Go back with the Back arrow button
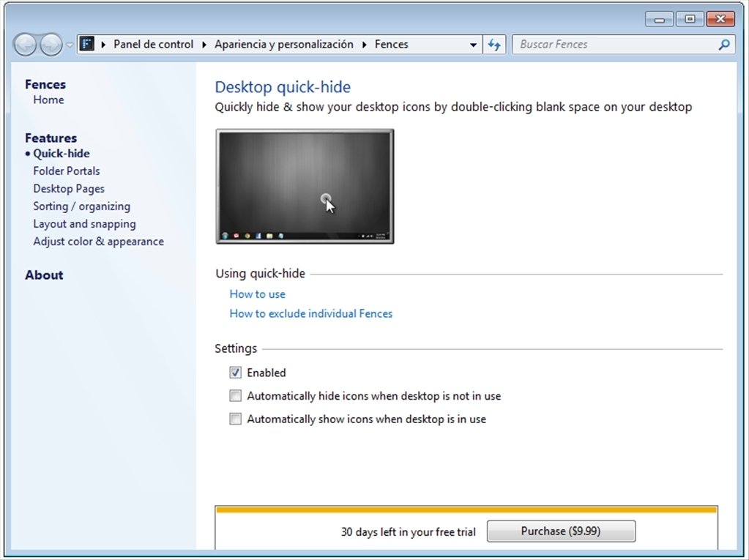Image resolution: width=749 pixels, height=560 pixels. (x=25, y=45)
